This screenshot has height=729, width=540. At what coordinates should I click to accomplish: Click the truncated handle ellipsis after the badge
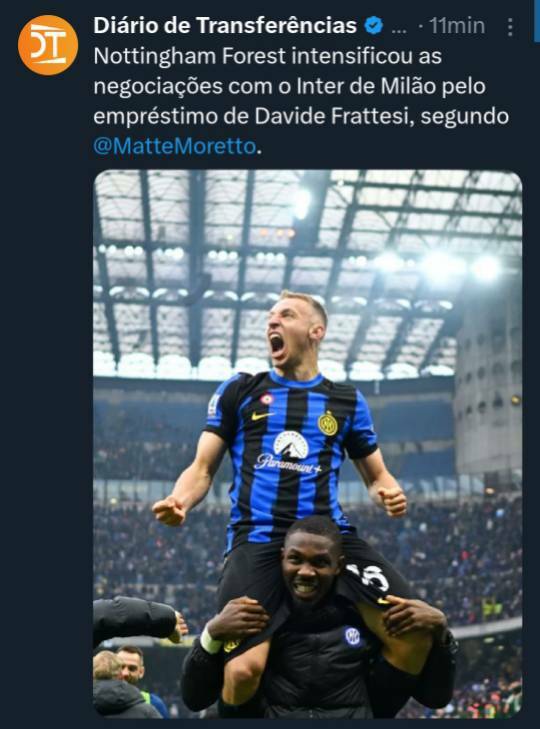(399, 30)
